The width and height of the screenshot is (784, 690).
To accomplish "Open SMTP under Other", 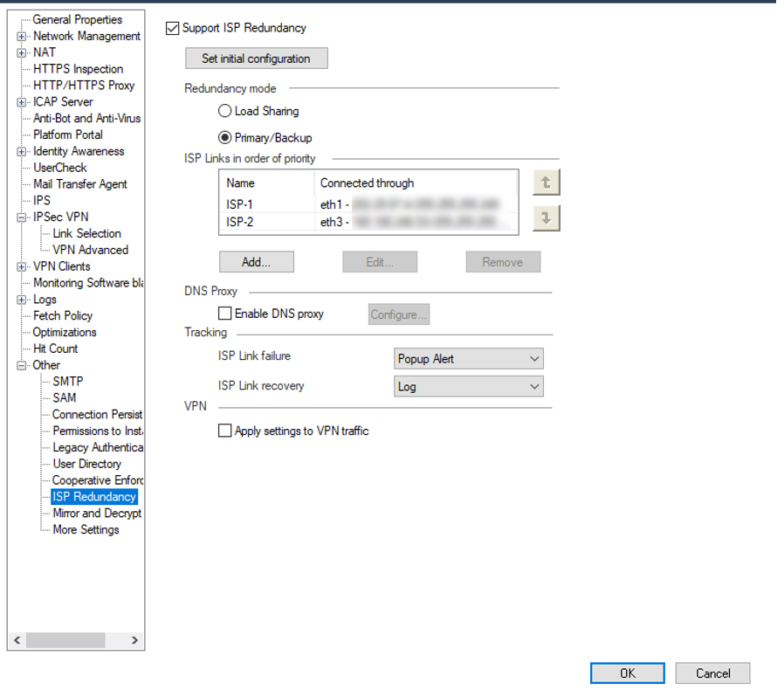I will 68,382.
